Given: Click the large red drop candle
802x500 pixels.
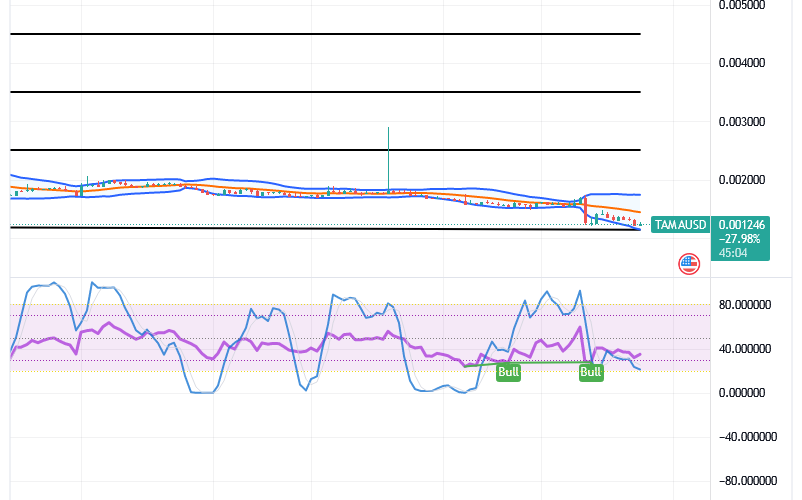Looking at the screenshot, I should coord(585,211).
